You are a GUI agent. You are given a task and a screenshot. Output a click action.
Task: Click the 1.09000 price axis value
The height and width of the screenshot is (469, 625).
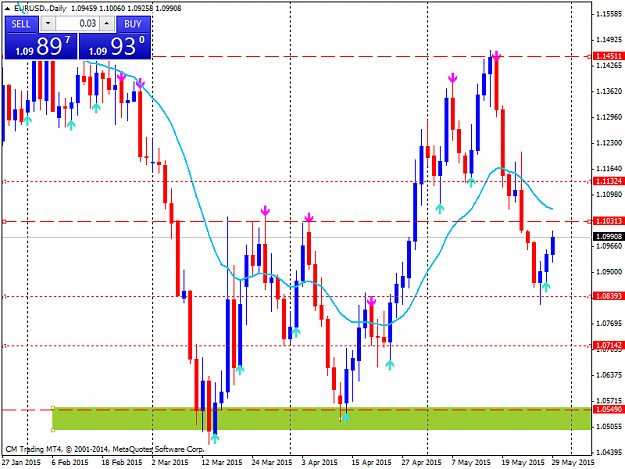609,272
